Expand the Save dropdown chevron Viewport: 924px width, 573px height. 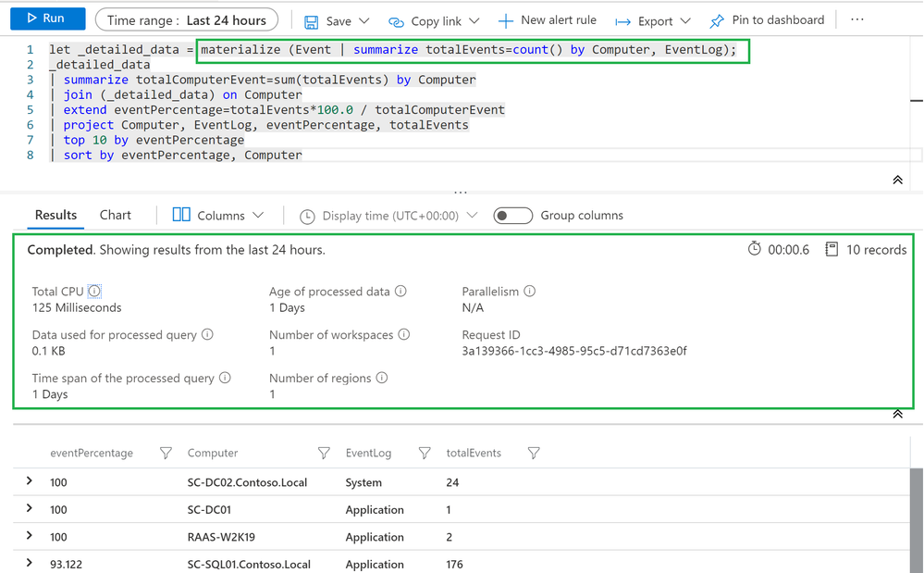click(364, 20)
